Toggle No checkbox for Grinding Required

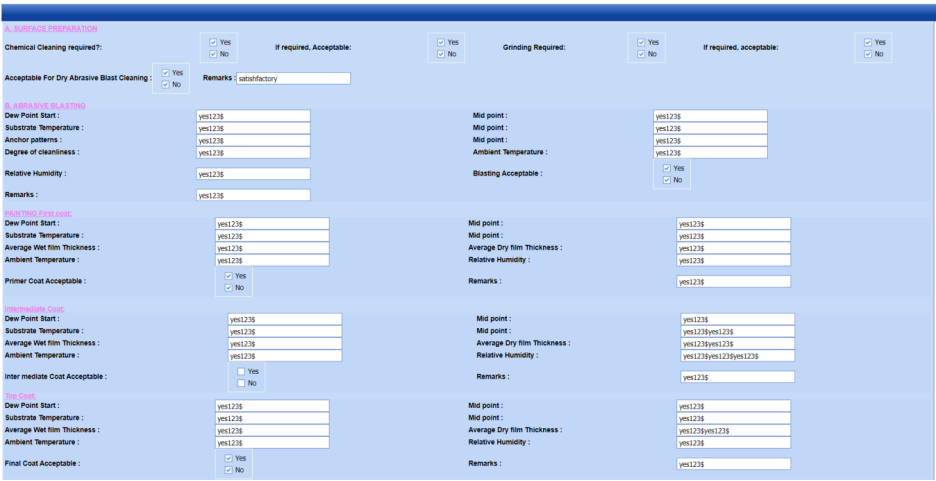pyautogui.click(x=643, y=54)
